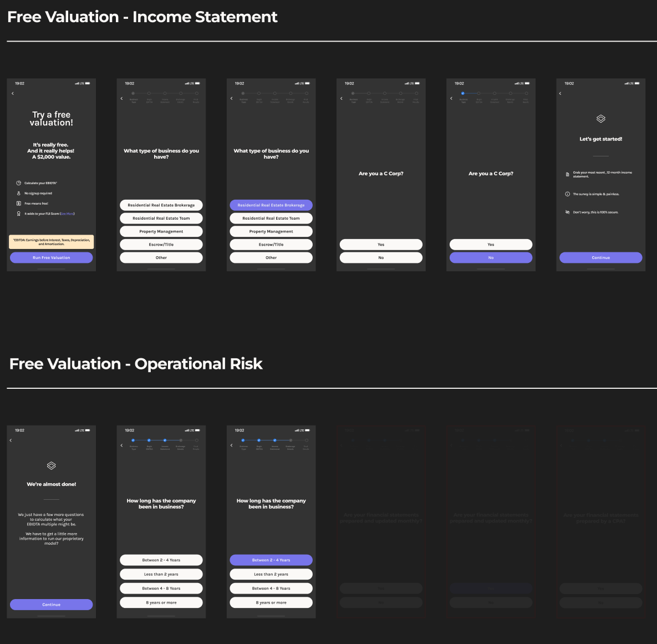The height and width of the screenshot is (644, 657).
Task: Click the crossed-eye icon beside '100% secure'
Action: (567, 212)
